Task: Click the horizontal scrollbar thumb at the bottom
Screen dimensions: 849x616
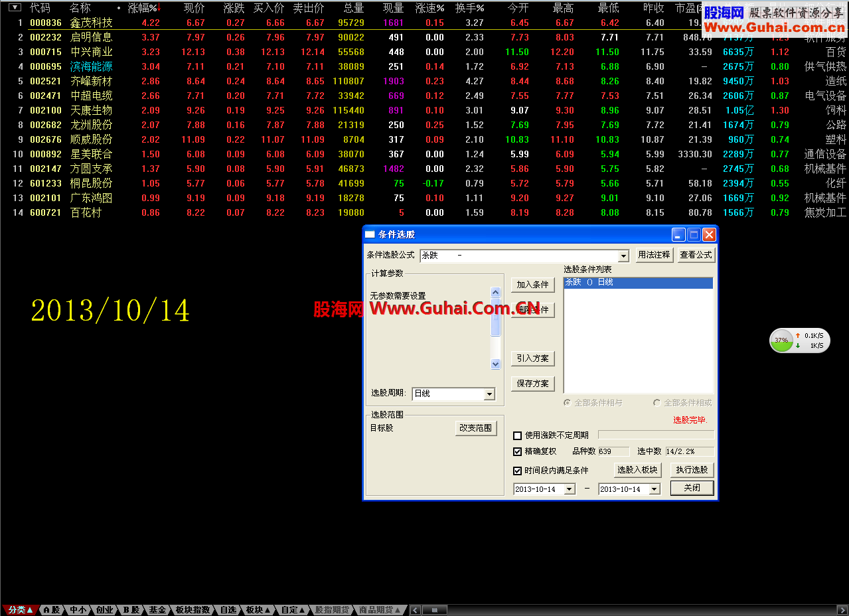Action: (434, 610)
